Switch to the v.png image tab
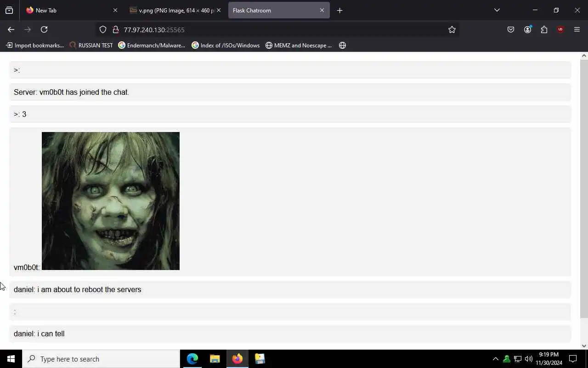 [175, 10]
